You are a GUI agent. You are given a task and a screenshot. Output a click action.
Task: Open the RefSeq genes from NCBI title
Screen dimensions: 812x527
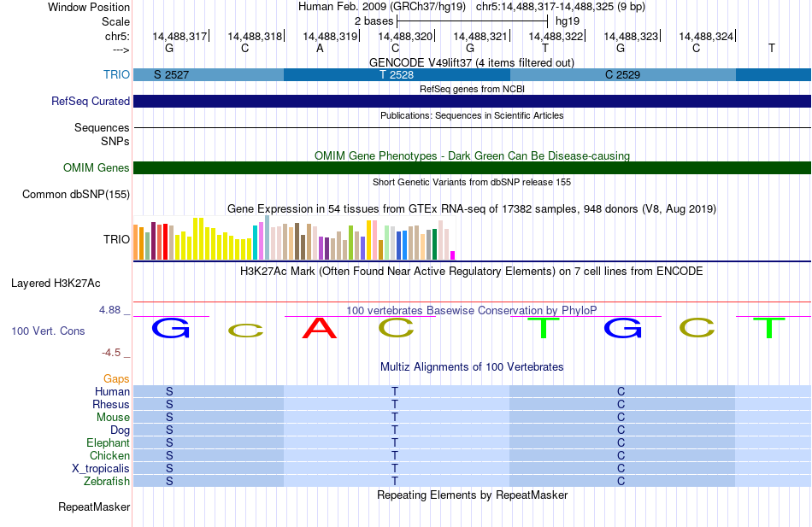click(472, 89)
